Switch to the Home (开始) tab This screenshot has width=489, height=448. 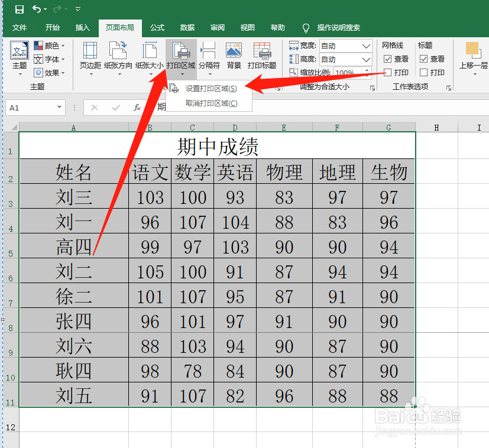53,28
